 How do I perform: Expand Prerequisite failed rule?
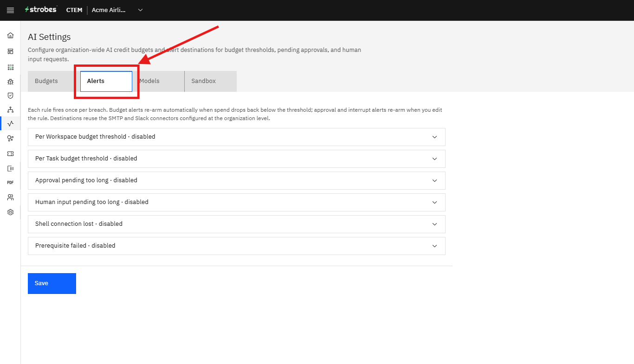point(237,246)
